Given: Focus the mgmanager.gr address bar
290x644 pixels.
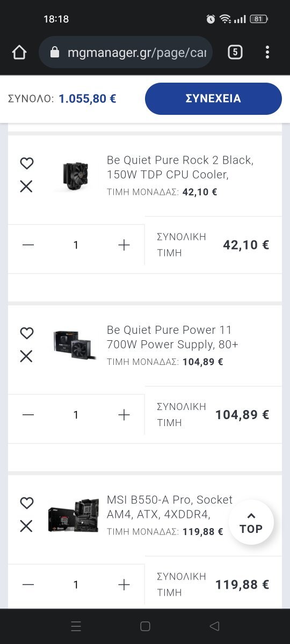Looking at the screenshot, I should tap(126, 52).
